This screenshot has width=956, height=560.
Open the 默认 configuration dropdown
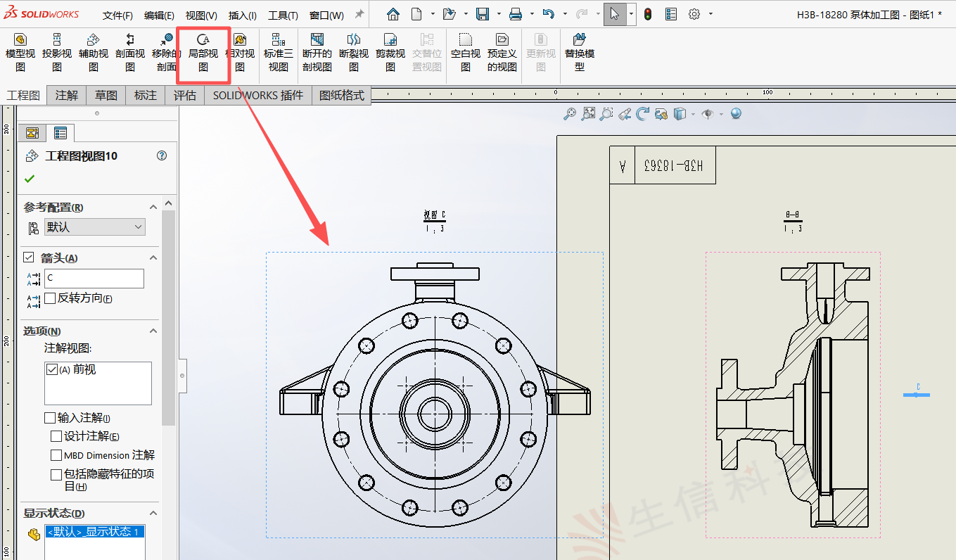[94, 227]
